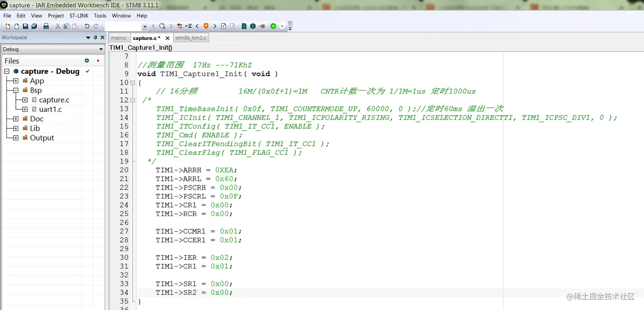Collapse the Bsp folder
Image resolution: width=644 pixels, height=310 pixels.
[x=16, y=90]
